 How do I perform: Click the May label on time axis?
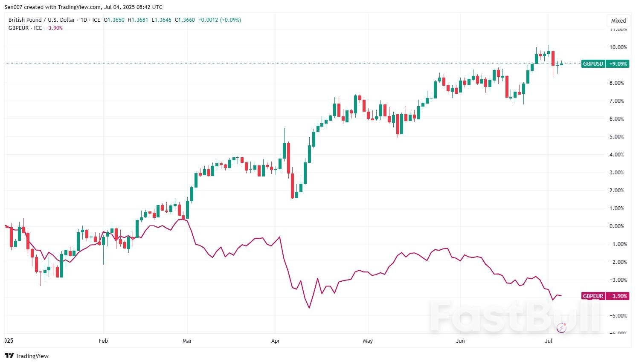tap(368, 341)
